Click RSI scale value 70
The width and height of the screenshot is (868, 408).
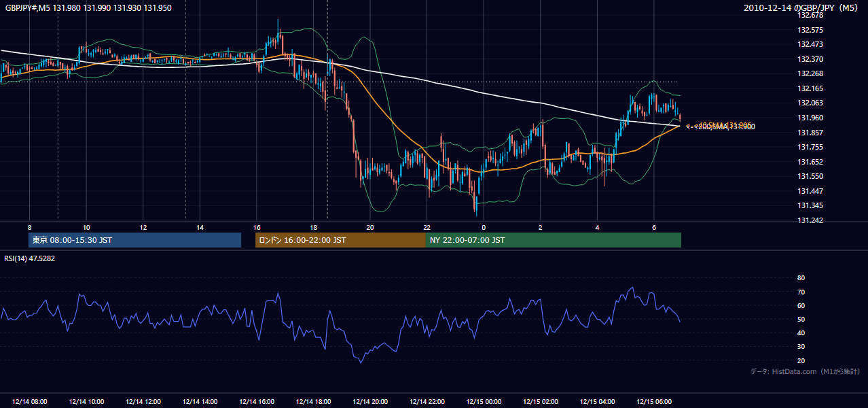pyautogui.click(x=801, y=292)
